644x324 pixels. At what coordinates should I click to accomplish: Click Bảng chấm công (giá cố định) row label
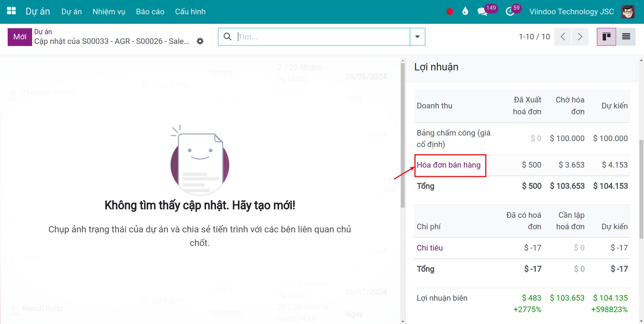point(454,138)
